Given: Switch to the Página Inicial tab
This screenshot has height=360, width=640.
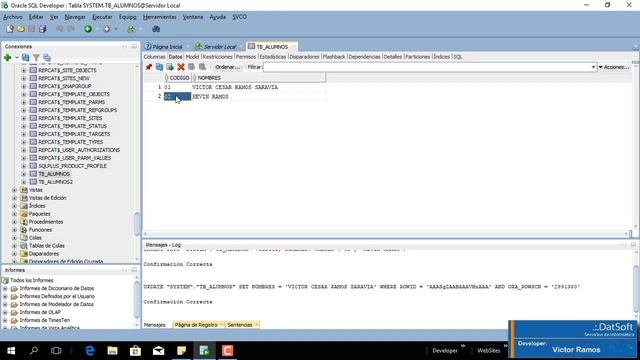Looking at the screenshot, I should 167,47.
